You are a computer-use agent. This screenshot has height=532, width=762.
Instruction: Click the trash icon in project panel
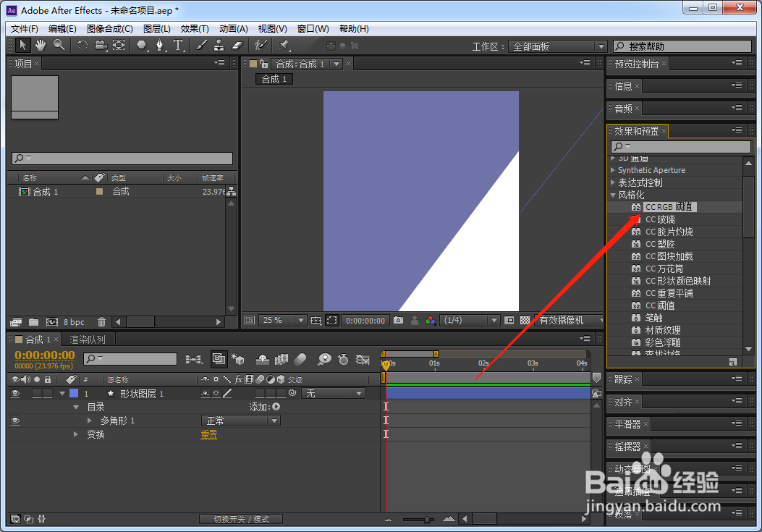coord(101,322)
